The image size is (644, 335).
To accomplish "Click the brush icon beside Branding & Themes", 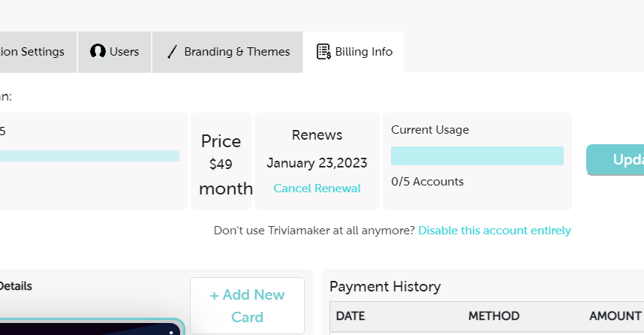I will pyautogui.click(x=172, y=52).
